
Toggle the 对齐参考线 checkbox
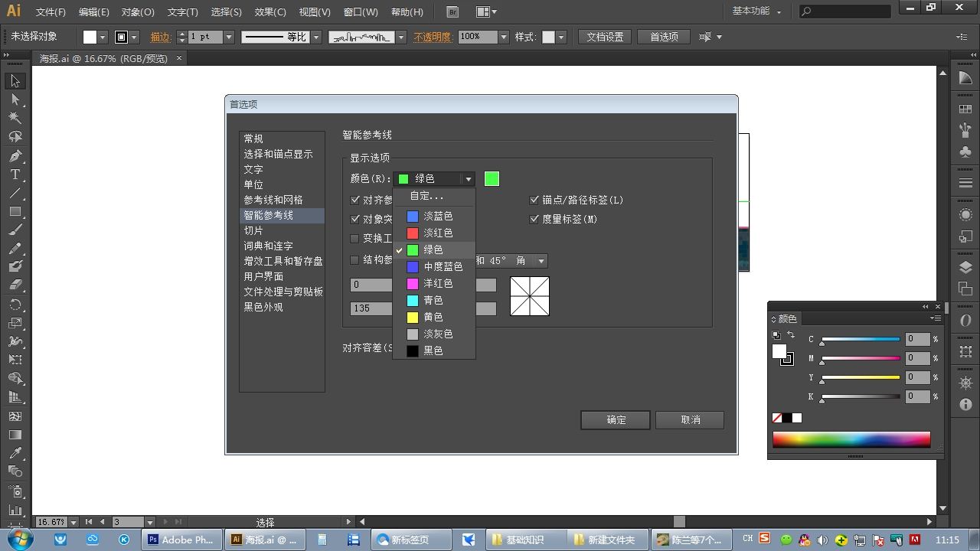tap(354, 200)
